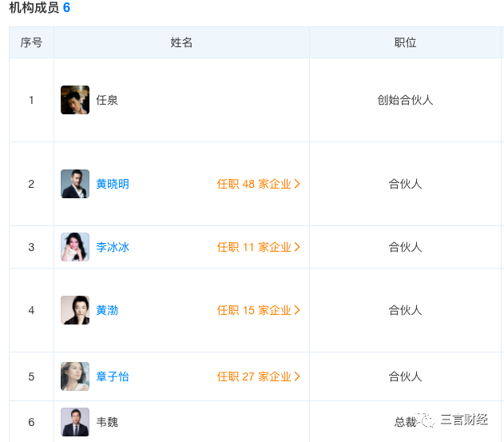504x442 pixels.
Task: Click 任泉's avatar photo
Action: tap(75, 100)
